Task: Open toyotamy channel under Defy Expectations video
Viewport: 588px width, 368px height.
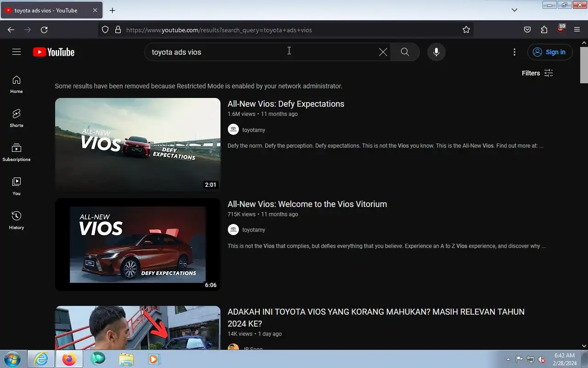Action: 254,130
